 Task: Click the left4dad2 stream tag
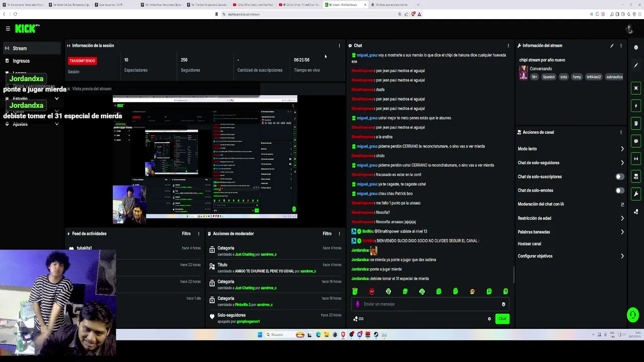pyautogui.click(x=594, y=77)
